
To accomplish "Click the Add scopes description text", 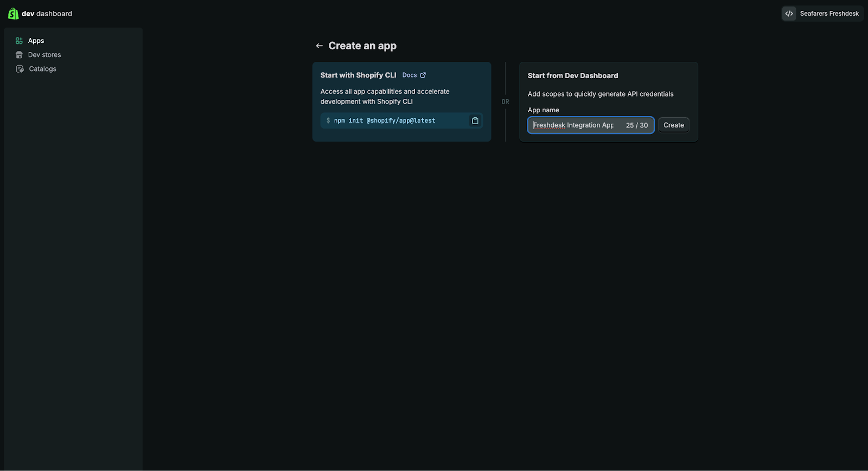I will 601,94.
